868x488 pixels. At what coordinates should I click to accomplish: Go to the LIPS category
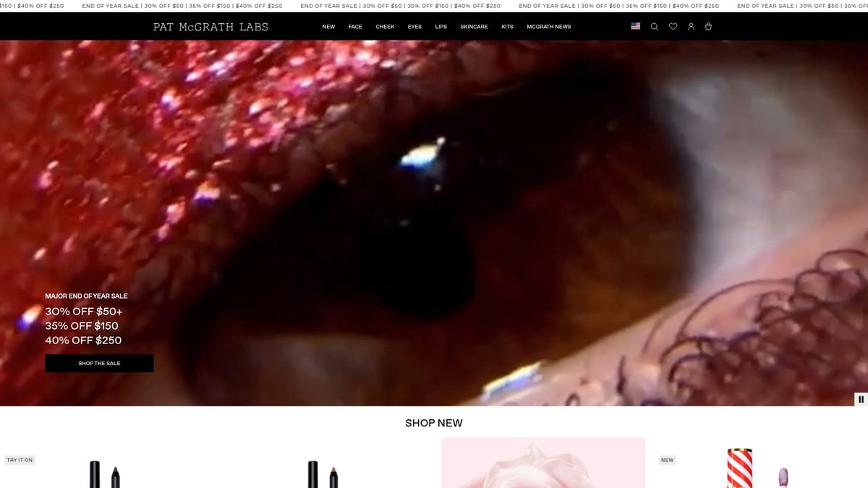[441, 27]
